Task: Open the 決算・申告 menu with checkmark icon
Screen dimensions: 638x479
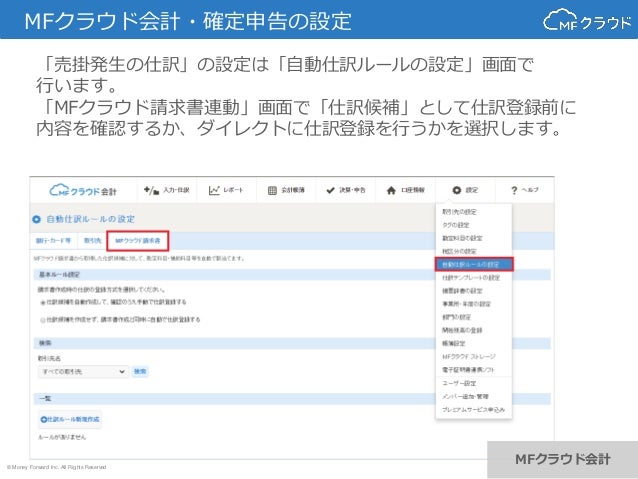Action: click(346, 190)
